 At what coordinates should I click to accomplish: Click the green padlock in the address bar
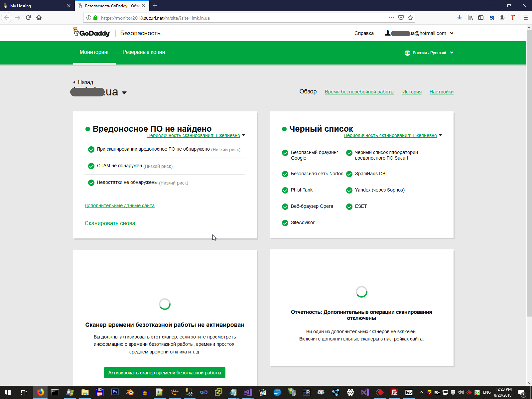coord(95,18)
